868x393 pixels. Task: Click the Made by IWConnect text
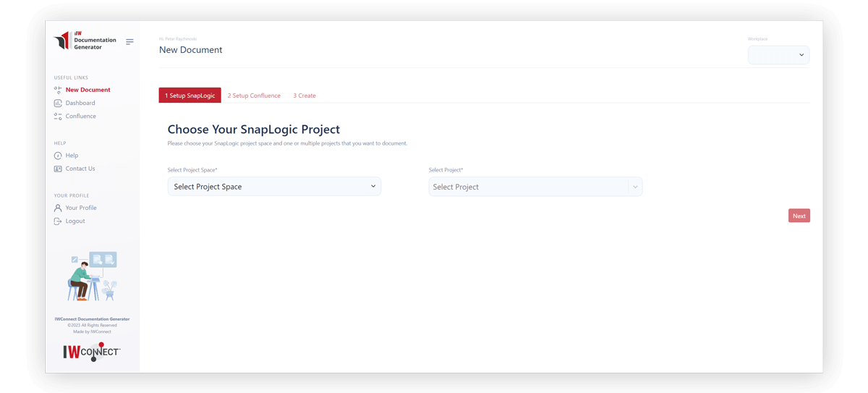[x=92, y=331]
